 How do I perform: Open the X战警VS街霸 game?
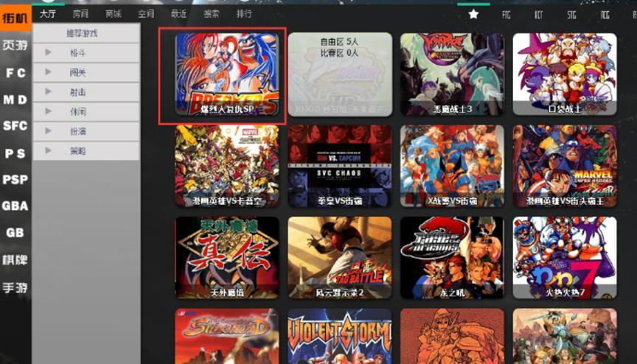click(x=452, y=166)
